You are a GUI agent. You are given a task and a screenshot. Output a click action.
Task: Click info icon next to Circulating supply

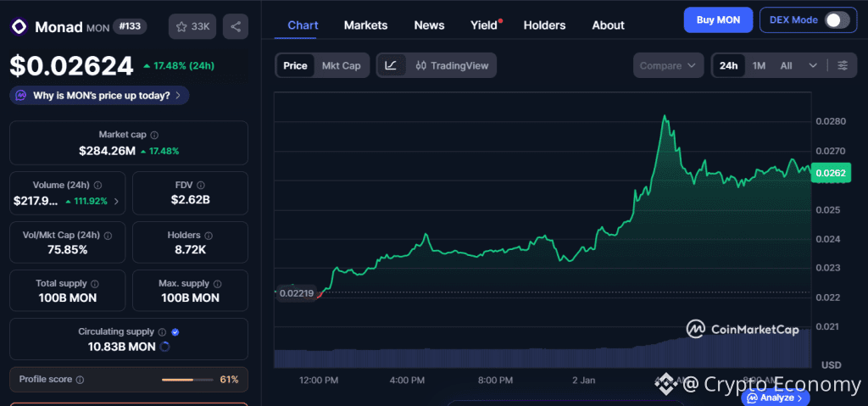(162, 332)
